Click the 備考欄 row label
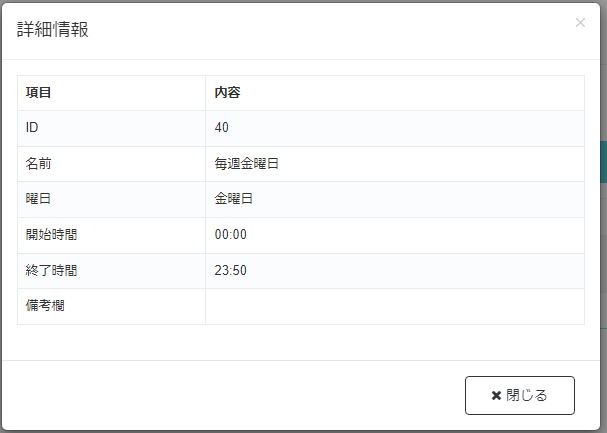Screen dimensions: 607x433 [46, 306]
